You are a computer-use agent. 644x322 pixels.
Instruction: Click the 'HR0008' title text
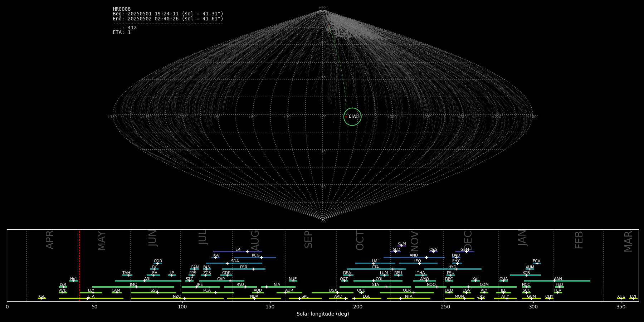click(x=122, y=9)
